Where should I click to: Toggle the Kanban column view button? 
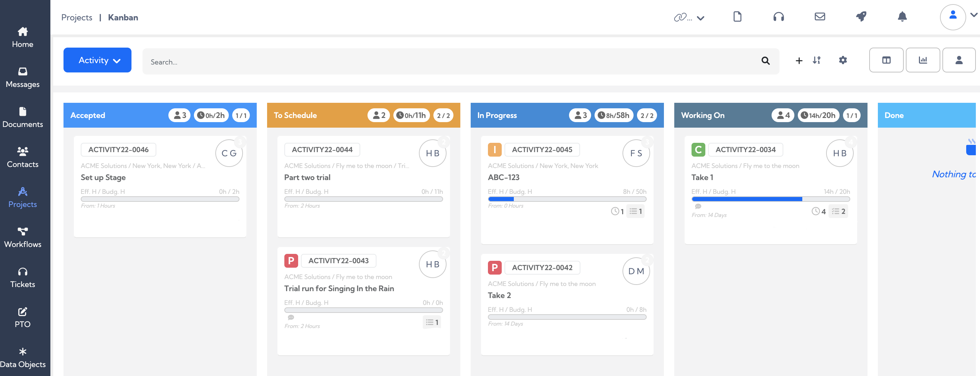tap(887, 60)
